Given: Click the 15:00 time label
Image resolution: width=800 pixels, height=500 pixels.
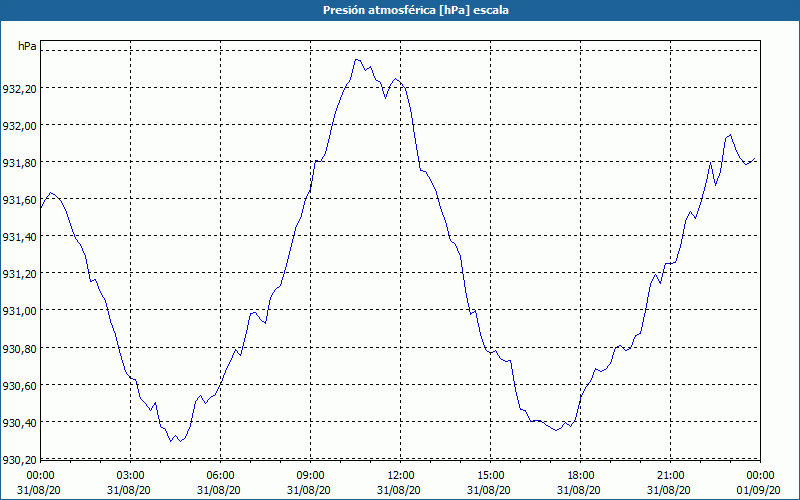Looking at the screenshot, I should pyautogui.click(x=491, y=476).
